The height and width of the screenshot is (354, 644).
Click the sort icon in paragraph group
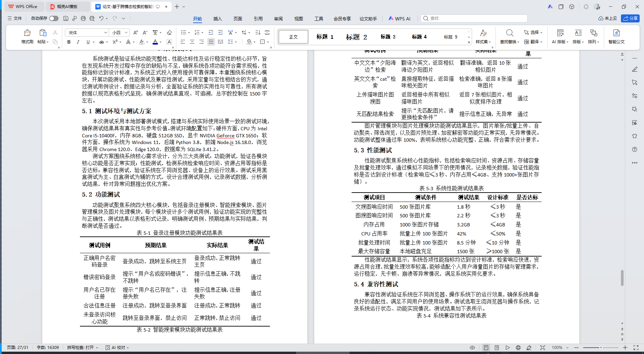click(x=258, y=32)
